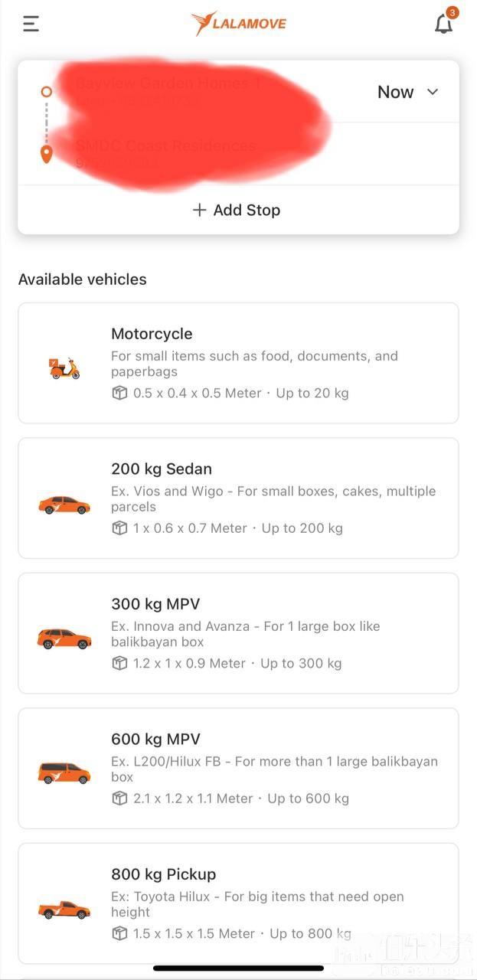Open the Now delivery time dropdown
This screenshot has width=477, height=980.
click(x=408, y=92)
